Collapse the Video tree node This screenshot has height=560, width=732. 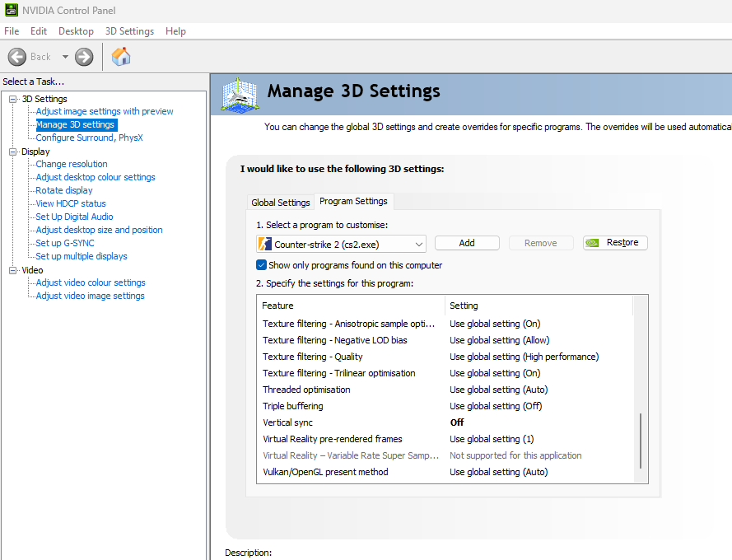pos(12,270)
